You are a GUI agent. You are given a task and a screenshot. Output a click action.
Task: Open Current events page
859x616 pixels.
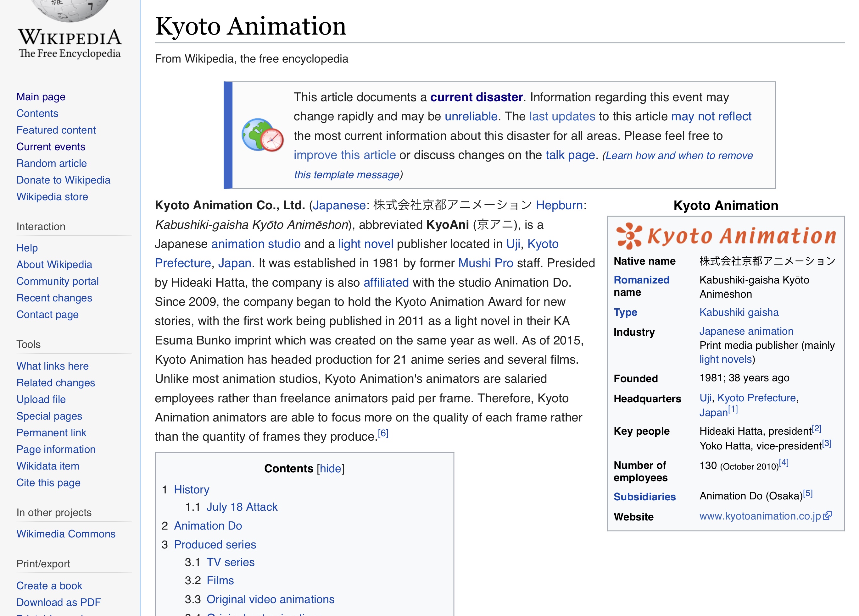51,147
